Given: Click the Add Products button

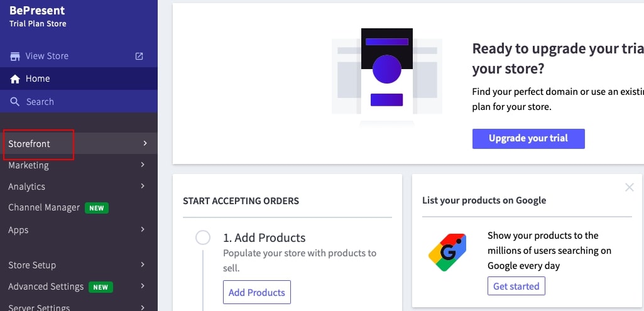Looking at the screenshot, I should pos(256,292).
